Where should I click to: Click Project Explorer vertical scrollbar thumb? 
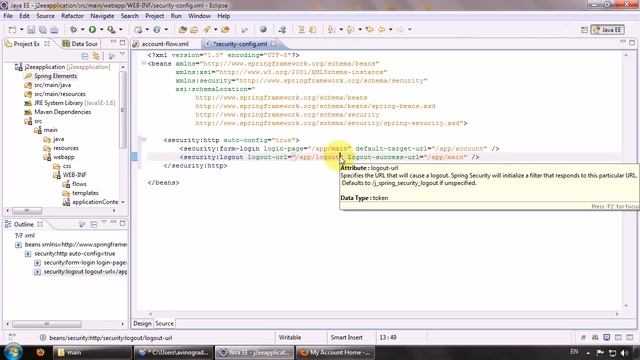coord(122,110)
